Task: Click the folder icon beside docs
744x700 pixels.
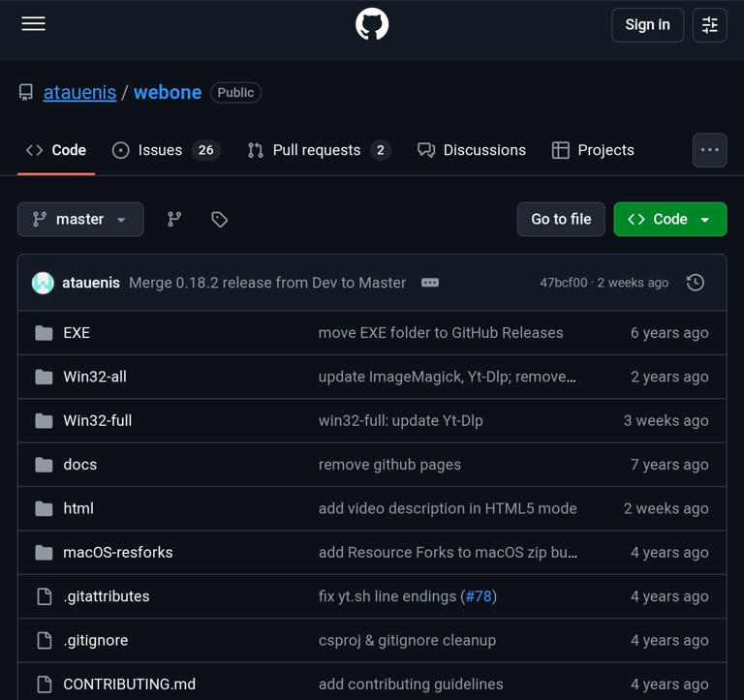Action: [x=45, y=465]
